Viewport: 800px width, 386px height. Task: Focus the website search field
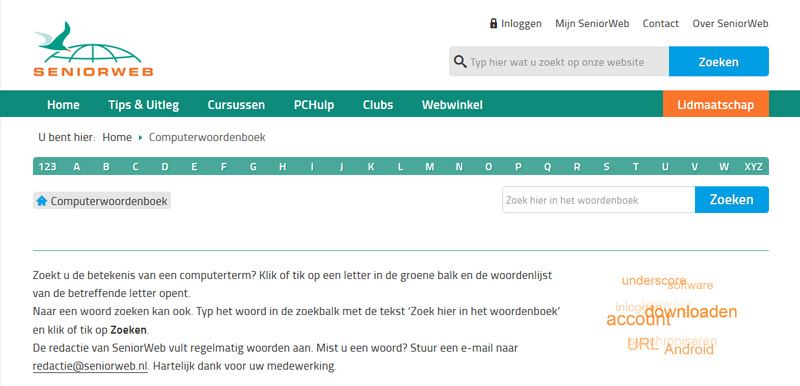pyautogui.click(x=559, y=62)
